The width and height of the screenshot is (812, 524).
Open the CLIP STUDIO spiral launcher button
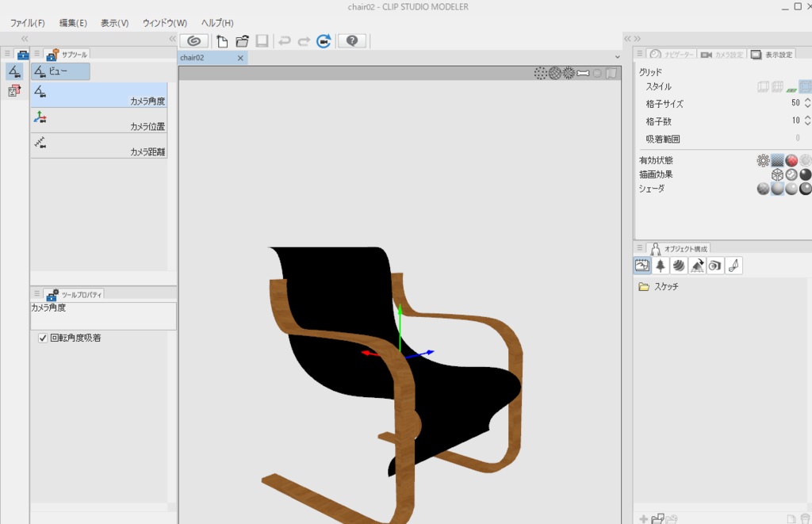[194, 41]
